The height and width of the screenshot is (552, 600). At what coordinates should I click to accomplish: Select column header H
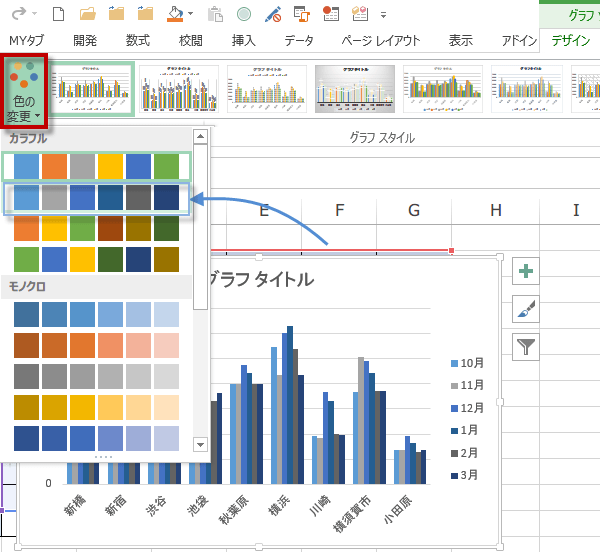pyautogui.click(x=495, y=210)
